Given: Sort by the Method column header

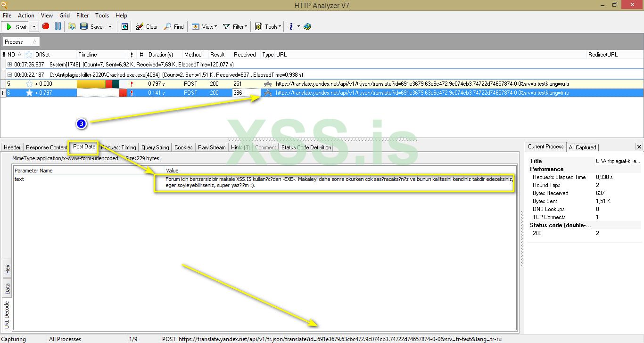Looking at the screenshot, I should coord(195,55).
